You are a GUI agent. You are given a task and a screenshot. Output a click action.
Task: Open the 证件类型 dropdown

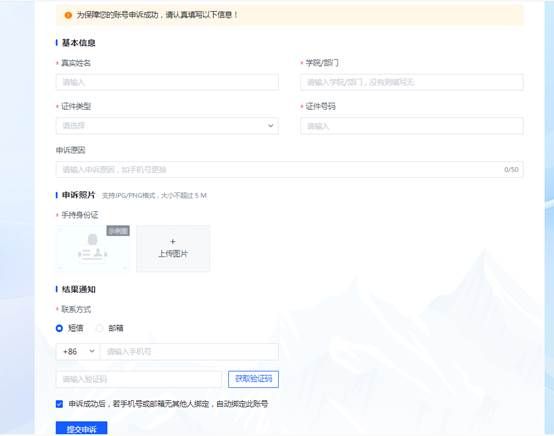167,126
